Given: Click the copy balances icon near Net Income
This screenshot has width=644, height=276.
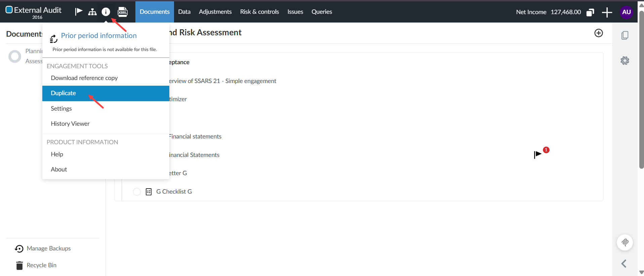Looking at the screenshot, I should [x=590, y=12].
